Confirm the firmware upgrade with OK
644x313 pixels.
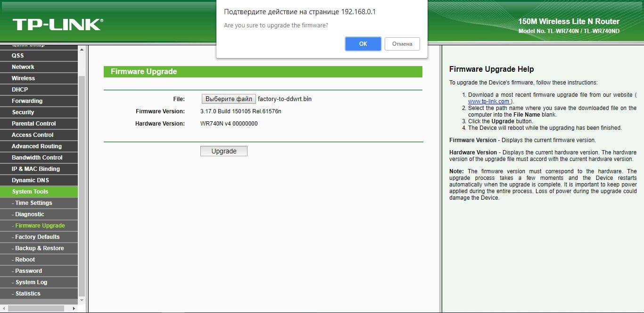coord(363,43)
